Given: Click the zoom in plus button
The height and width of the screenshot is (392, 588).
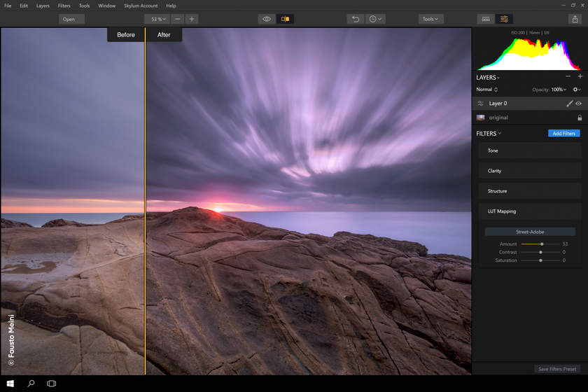Looking at the screenshot, I should 192,19.
